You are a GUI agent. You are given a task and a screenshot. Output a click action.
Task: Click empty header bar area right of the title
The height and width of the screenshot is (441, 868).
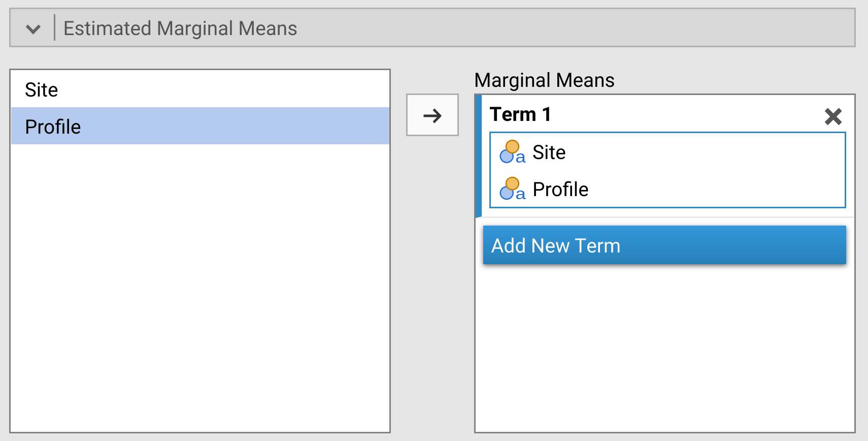click(574, 28)
